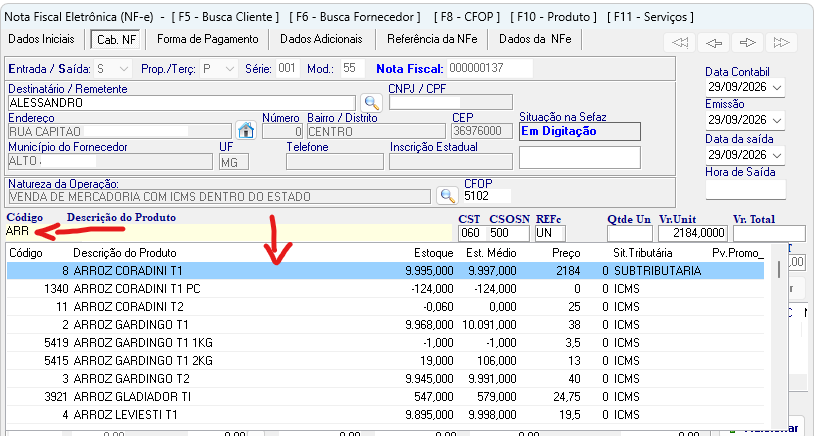Click the search icon next to Destinatário field

[371, 102]
